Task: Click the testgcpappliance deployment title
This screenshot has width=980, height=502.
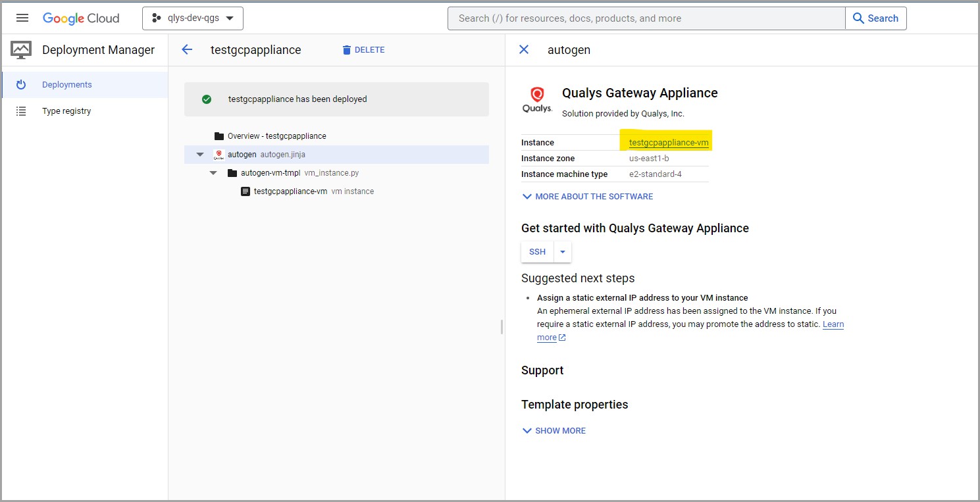Action: pyautogui.click(x=255, y=50)
